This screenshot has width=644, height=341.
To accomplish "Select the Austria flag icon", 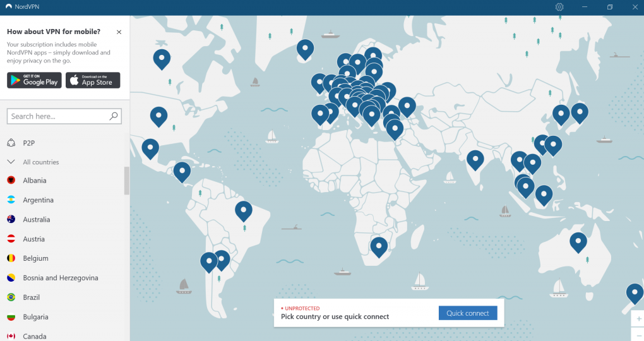I will [11, 239].
